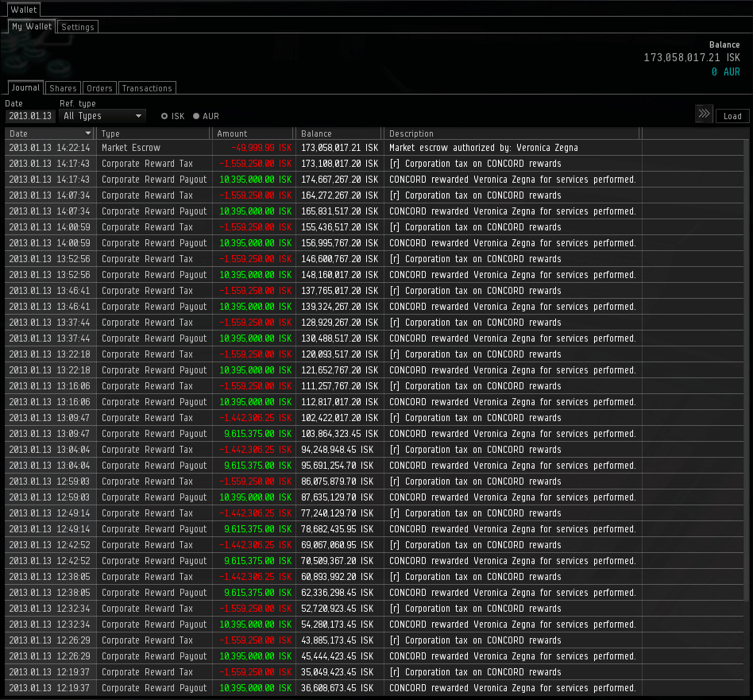Click the balance cell 120,093,517.20 ISK
Image resolution: width=753 pixels, height=700 pixels.
point(339,354)
